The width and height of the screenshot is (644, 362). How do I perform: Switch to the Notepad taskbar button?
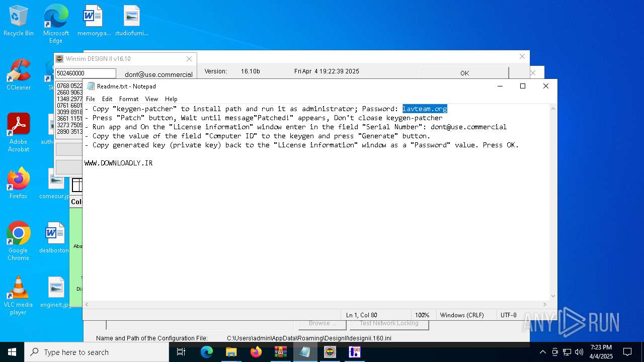tap(305, 352)
